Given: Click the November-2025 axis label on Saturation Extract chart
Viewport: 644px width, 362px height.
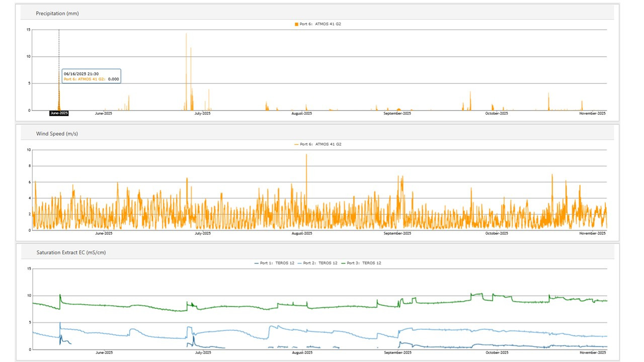Looking at the screenshot, I should [x=592, y=352].
